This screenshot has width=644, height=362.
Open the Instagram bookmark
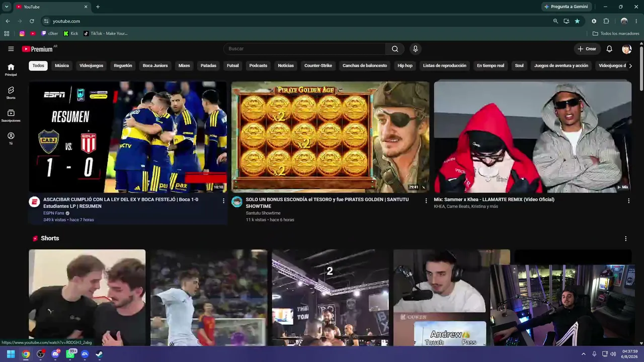coord(22,34)
